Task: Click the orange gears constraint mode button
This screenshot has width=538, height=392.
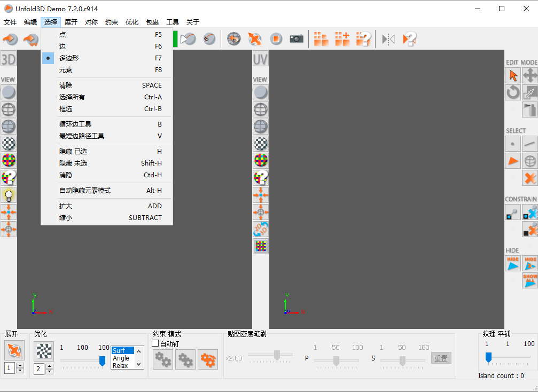Action: pyautogui.click(x=208, y=359)
